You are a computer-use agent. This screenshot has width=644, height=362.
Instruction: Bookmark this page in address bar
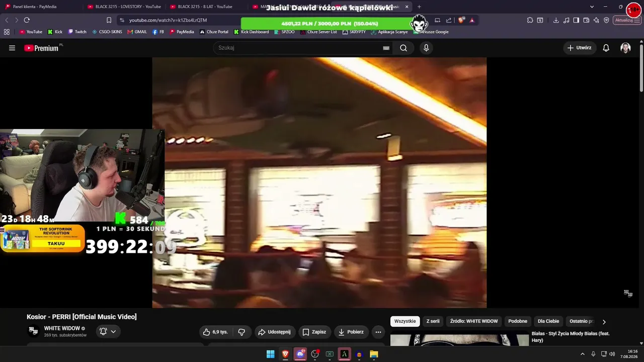point(109,20)
